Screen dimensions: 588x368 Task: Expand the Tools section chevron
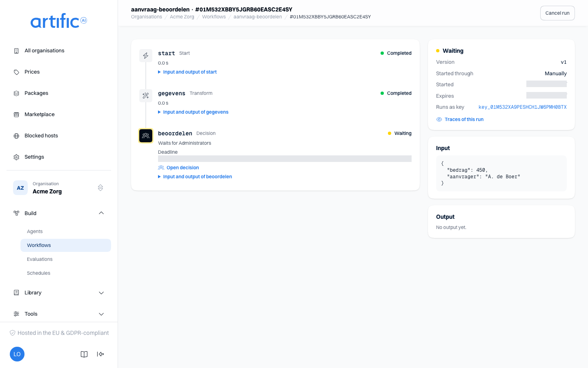coord(101,314)
